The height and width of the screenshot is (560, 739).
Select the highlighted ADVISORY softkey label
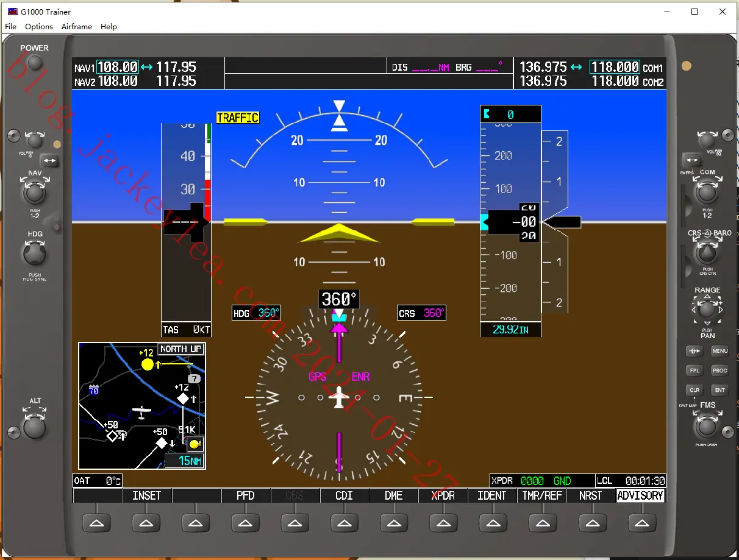(641, 495)
